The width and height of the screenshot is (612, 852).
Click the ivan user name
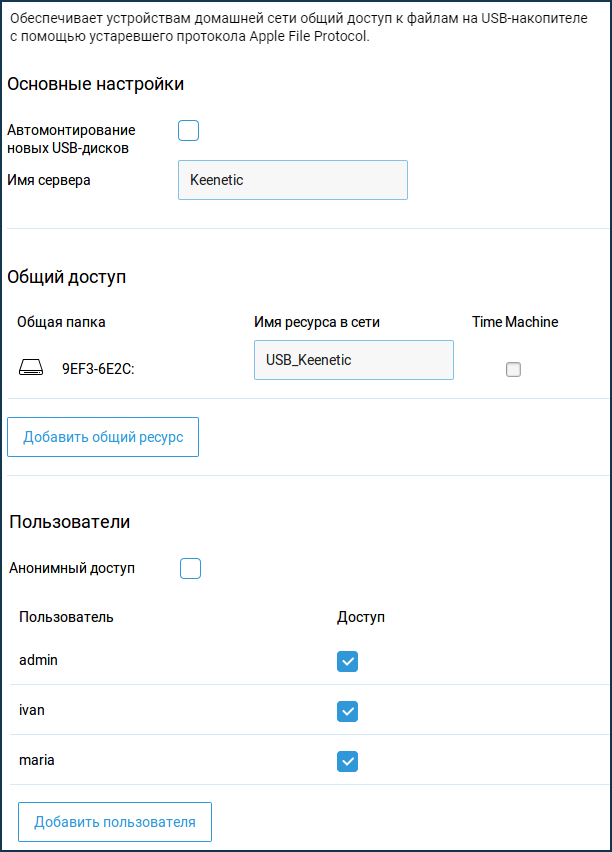point(32,710)
